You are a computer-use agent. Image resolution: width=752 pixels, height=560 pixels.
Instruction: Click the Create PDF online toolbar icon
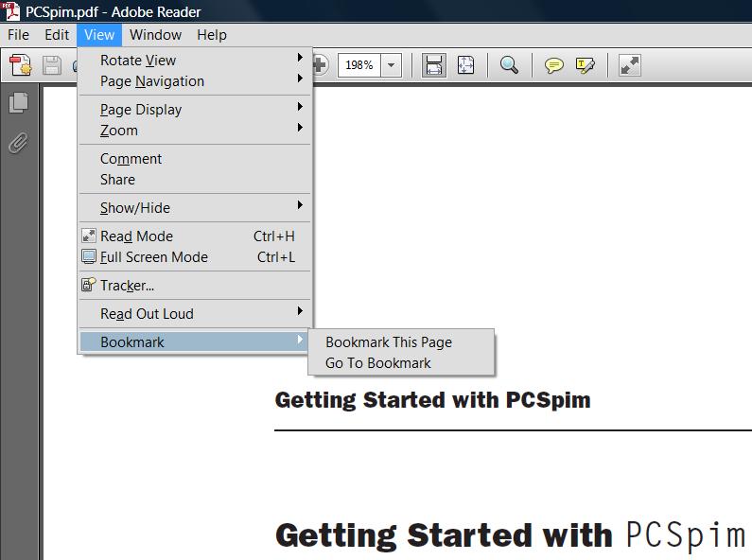(20, 64)
